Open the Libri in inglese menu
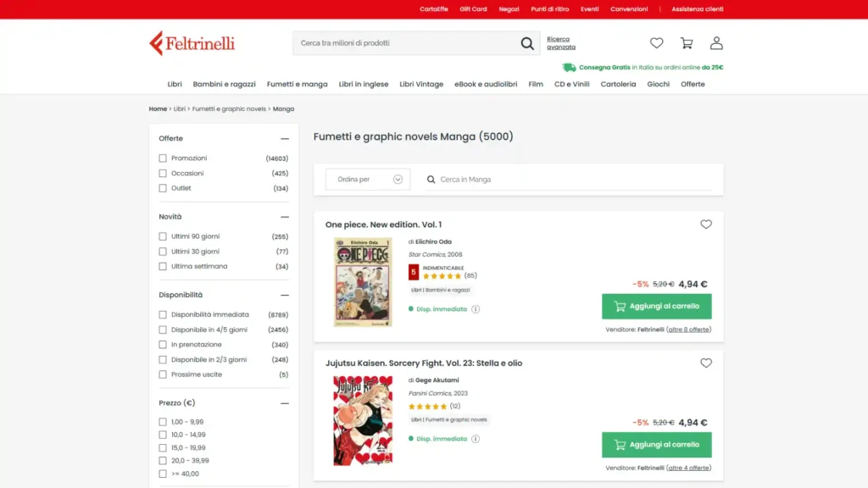 (x=364, y=84)
